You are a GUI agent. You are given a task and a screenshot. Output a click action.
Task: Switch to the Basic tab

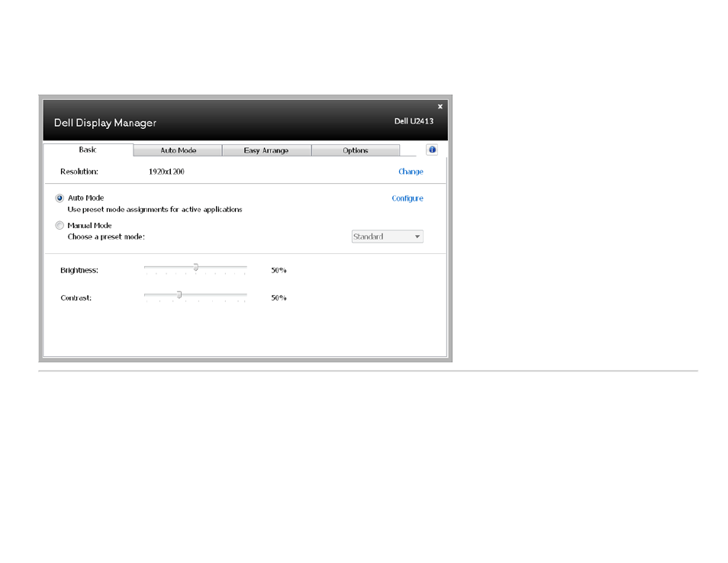click(x=88, y=150)
